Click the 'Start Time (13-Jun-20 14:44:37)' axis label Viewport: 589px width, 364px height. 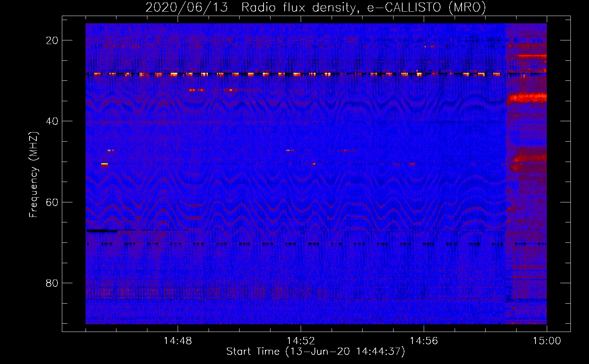pyautogui.click(x=315, y=352)
